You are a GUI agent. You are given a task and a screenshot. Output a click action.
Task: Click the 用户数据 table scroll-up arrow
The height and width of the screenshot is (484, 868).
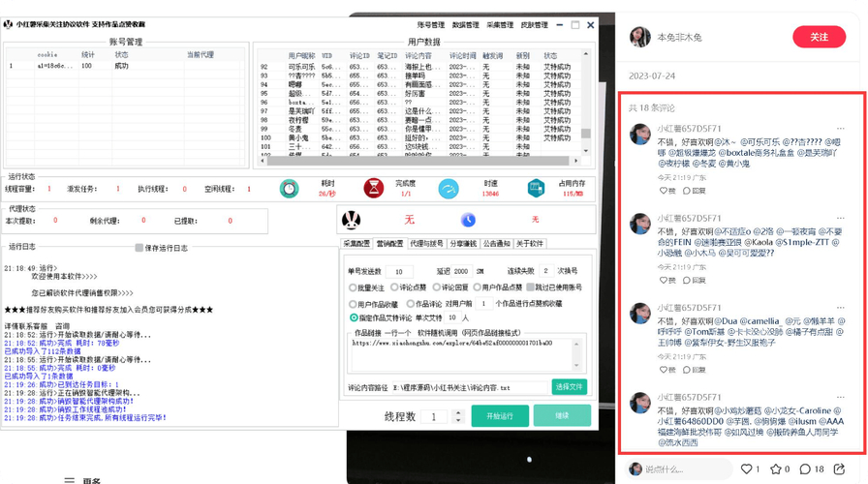pyautogui.click(x=586, y=53)
